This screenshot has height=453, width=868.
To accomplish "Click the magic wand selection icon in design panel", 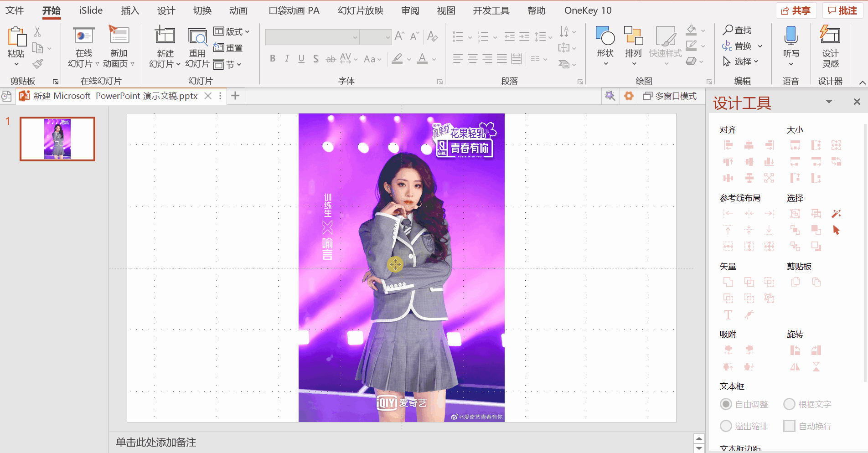I will point(836,213).
